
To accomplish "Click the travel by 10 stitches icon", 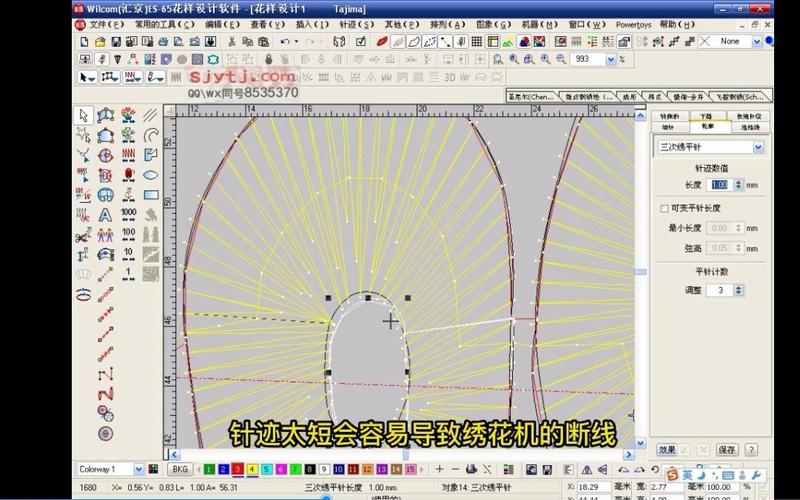I will pos(129,254).
